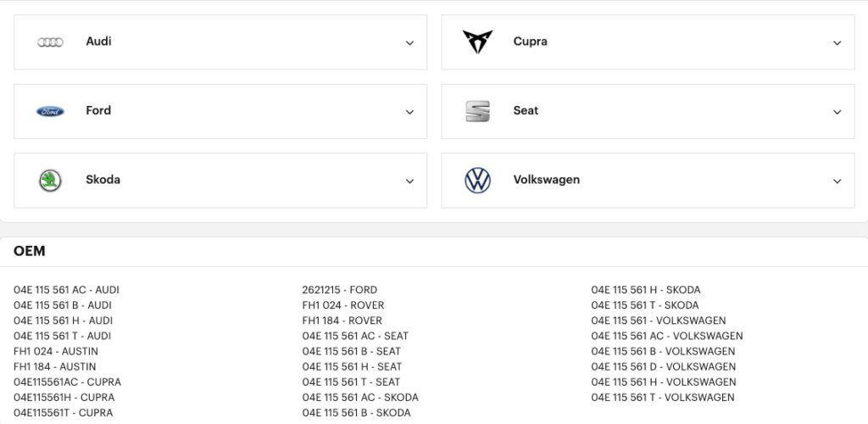Viewport: 868px width, 424px height.
Task: Click the OEM section heading
Action: pos(30,251)
